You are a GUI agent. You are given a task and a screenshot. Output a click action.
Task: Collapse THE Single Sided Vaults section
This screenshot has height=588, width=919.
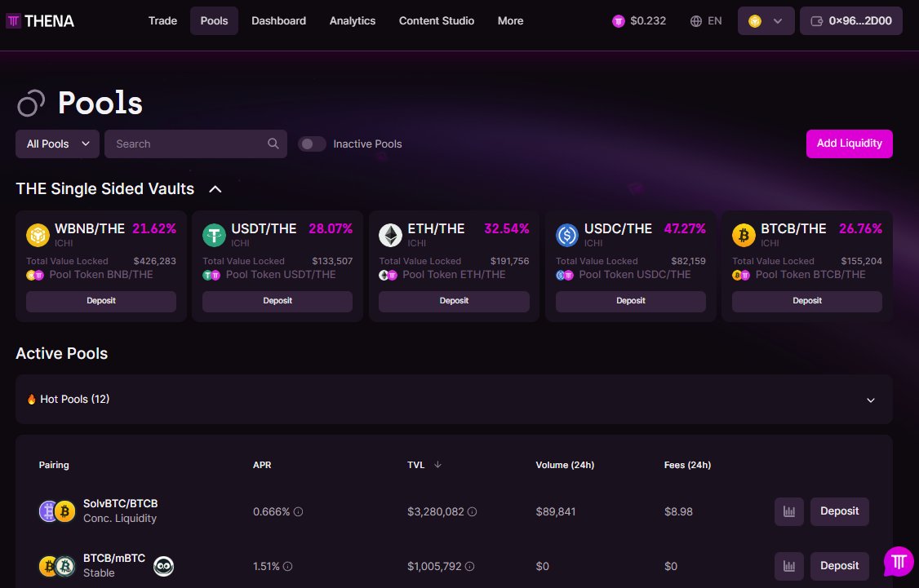pyautogui.click(x=215, y=189)
